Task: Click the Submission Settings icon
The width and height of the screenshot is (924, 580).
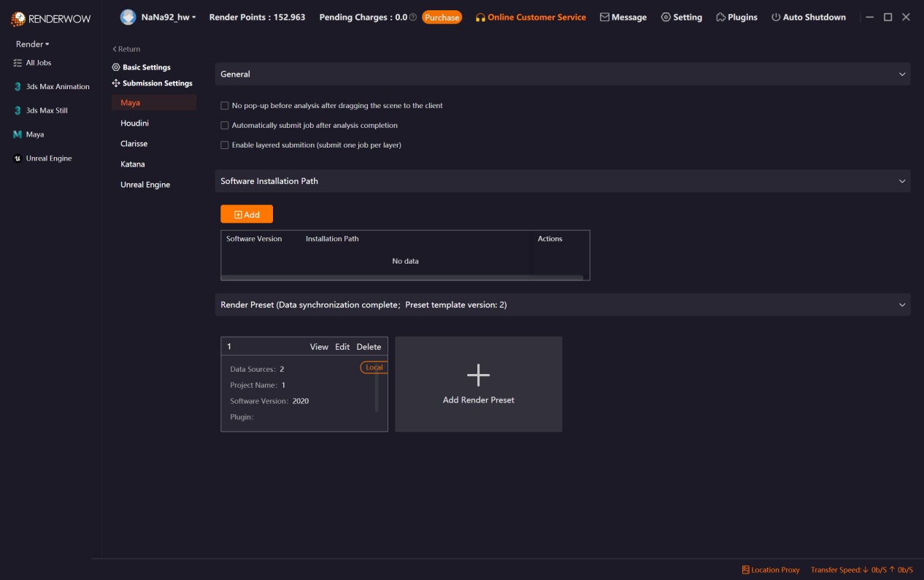Action: pyautogui.click(x=116, y=83)
